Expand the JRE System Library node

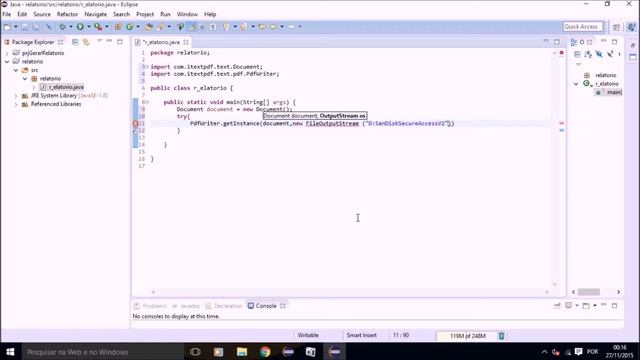16,96
